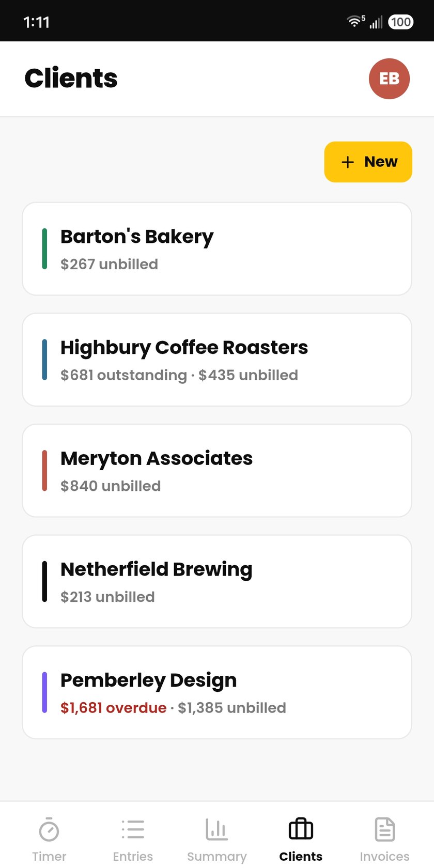Image resolution: width=434 pixels, height=868 pixels.
Task: Open the Timer stopwatch icon
Action: 49,830
